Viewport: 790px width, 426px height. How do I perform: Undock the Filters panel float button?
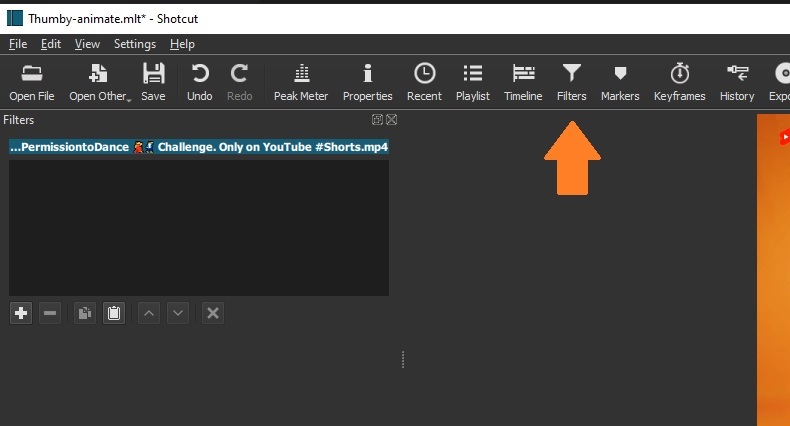tap(377, 120)
